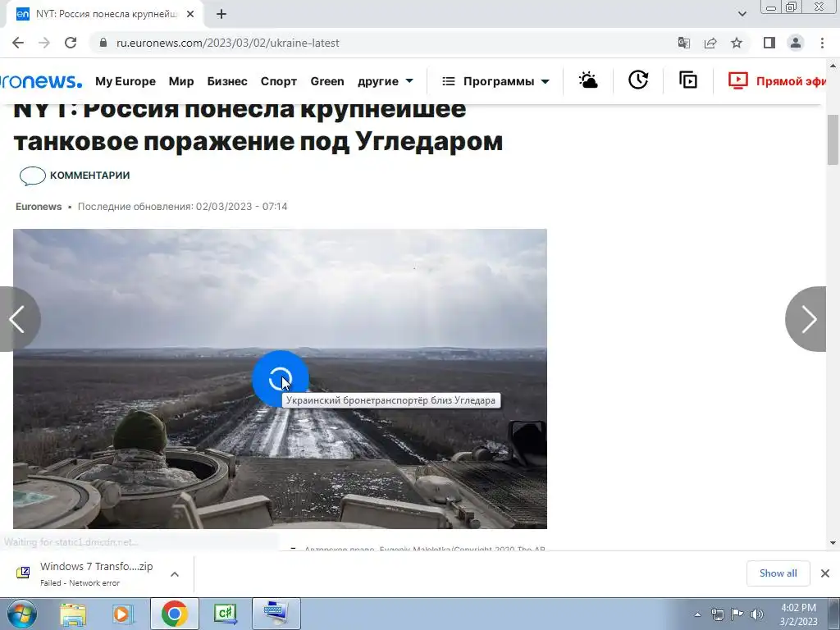Toggle the browser side panel icon

pyautogui.click(x=769, y=43)
